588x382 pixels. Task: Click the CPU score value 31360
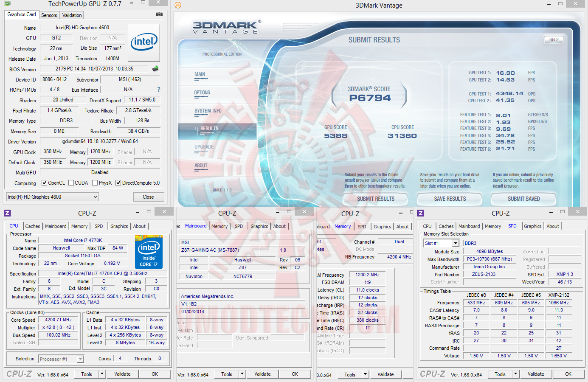(402, 136)
